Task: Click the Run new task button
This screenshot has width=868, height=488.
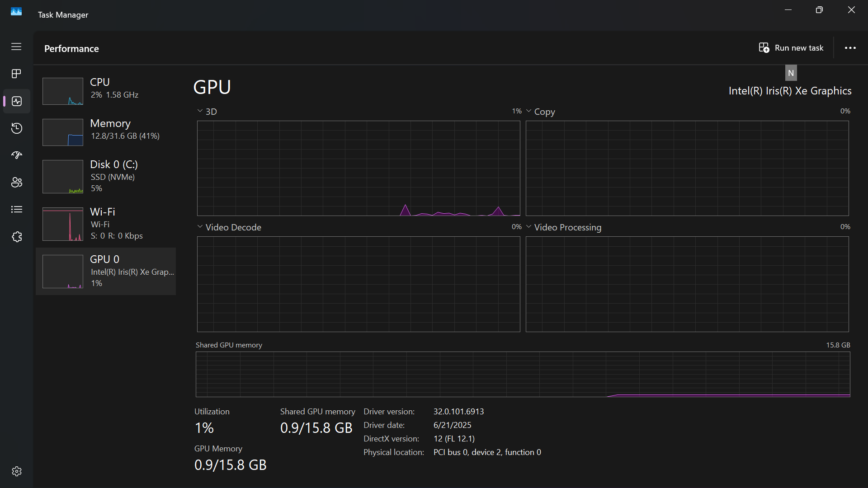Action: 791,48
